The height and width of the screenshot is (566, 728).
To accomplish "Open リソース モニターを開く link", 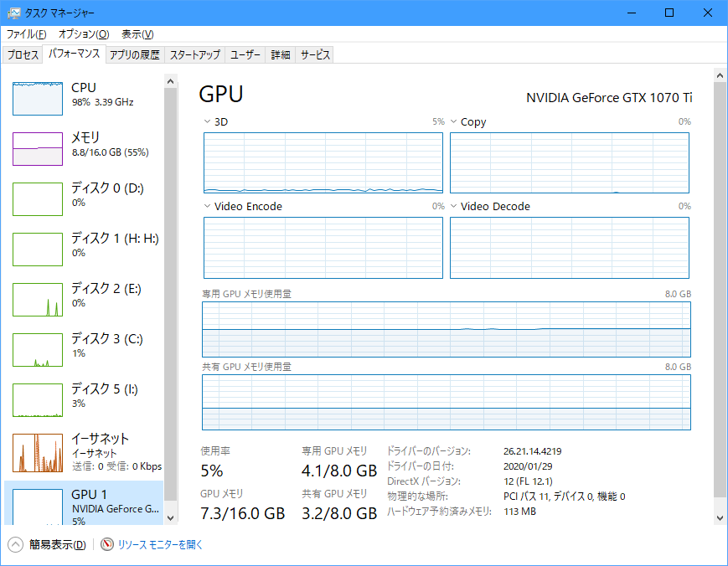I will pyautogui.click(x=160, y=545).
